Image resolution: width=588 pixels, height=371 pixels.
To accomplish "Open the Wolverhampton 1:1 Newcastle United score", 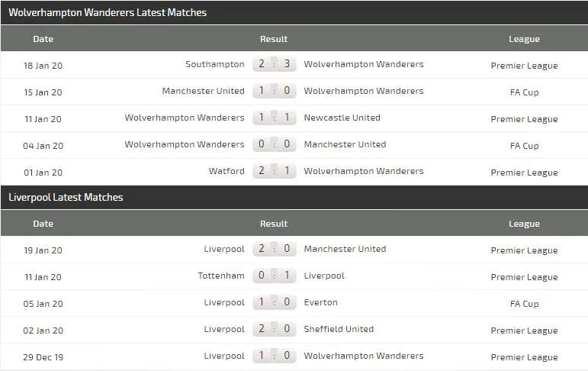I will tap(274, 118).
